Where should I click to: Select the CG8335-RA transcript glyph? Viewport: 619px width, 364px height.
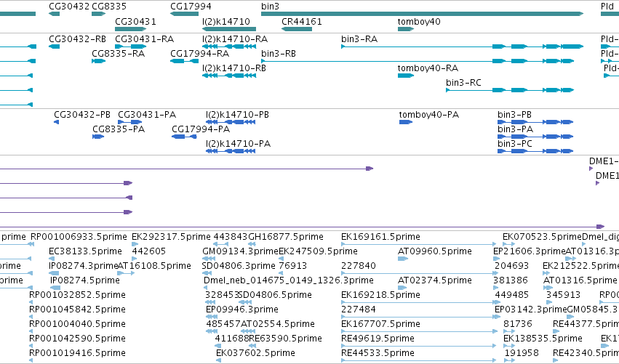pos(99,61)
